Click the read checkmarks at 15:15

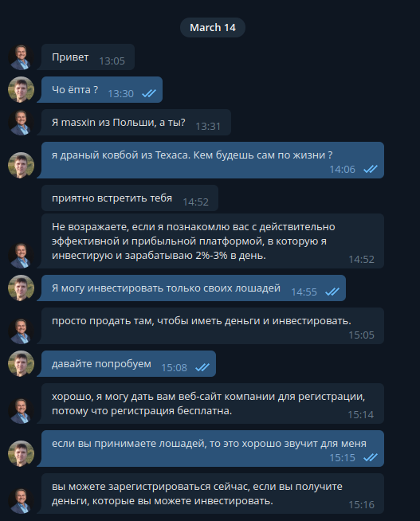coord(371,457)
